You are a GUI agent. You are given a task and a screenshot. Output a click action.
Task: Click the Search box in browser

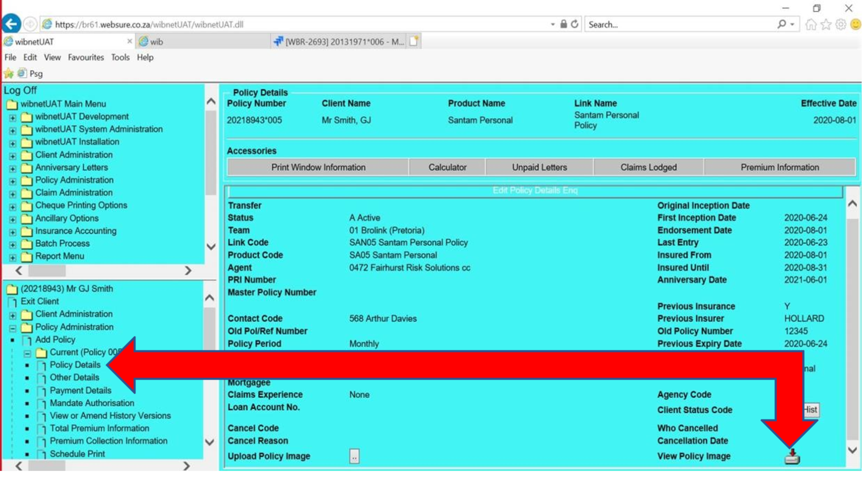(681, 25)
